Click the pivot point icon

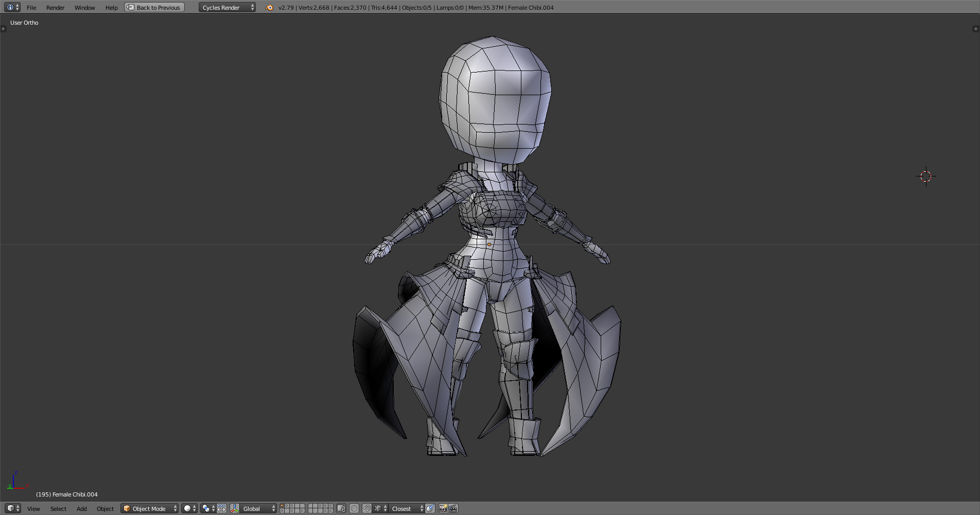click(205, 508)
